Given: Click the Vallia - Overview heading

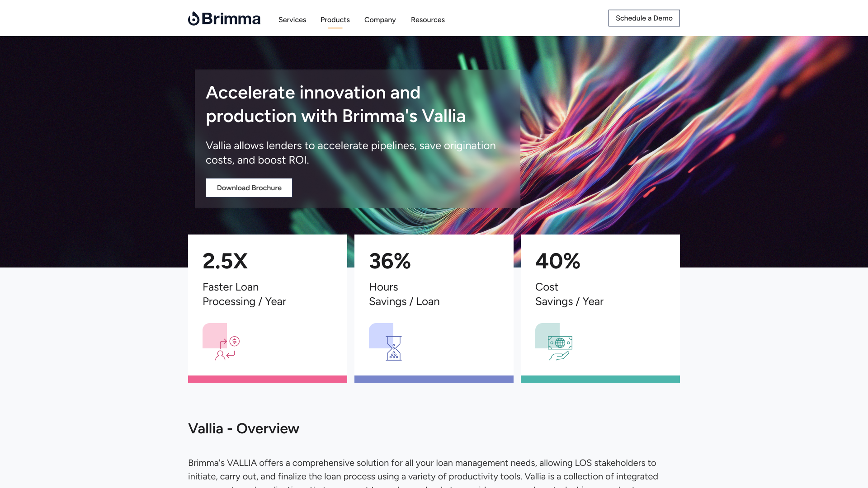Looking at the screenshot, I should (244, 428).
